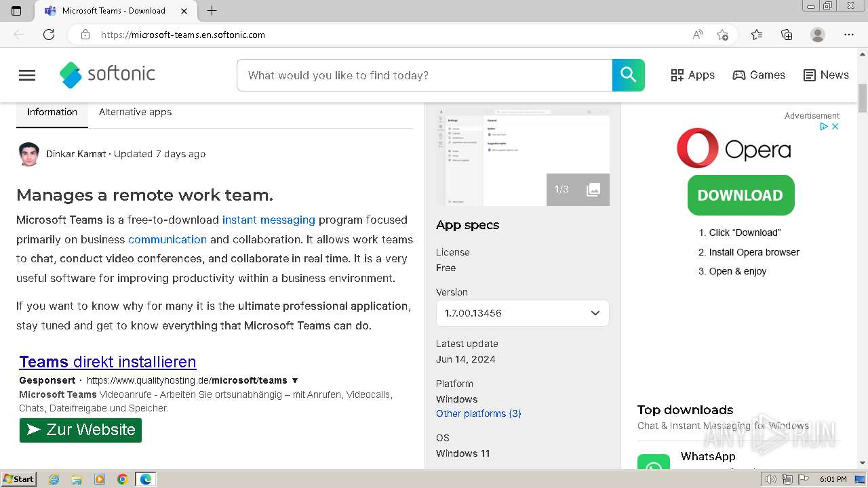Viewport: 868px width, 488px height.
Task: Click the taskbar clock 6:01 PM
Action: click(833, 479)
